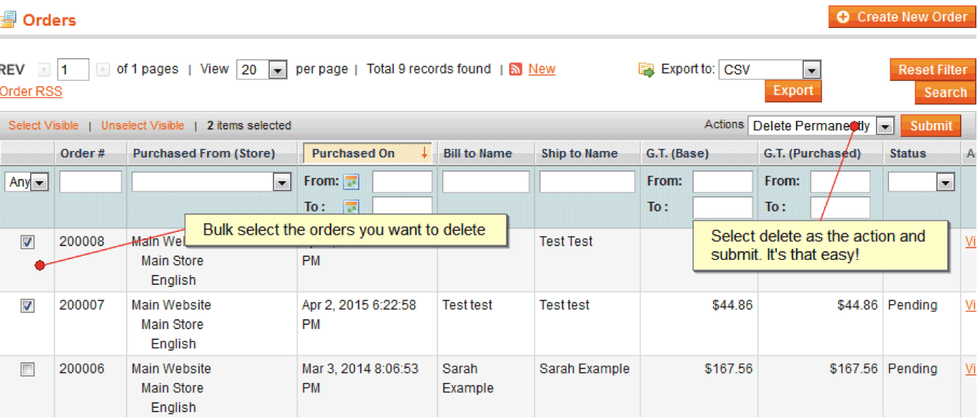This screenshot has width=980, height=418.
Task: Click the previous page arrow
Action: click(45, 69)
